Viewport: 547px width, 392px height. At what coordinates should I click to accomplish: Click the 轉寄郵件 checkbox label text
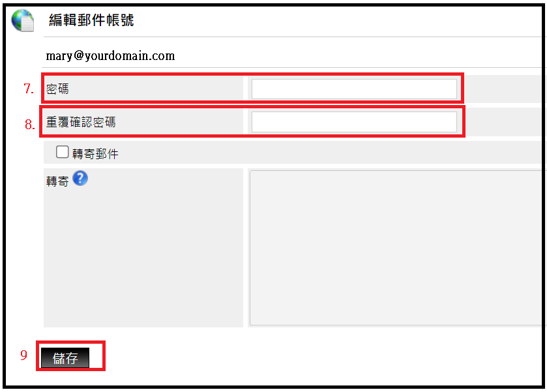click(95, 154)
